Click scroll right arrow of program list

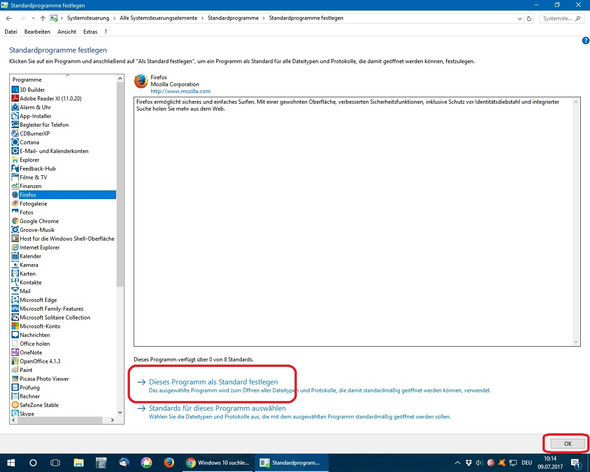coord(113,420)
